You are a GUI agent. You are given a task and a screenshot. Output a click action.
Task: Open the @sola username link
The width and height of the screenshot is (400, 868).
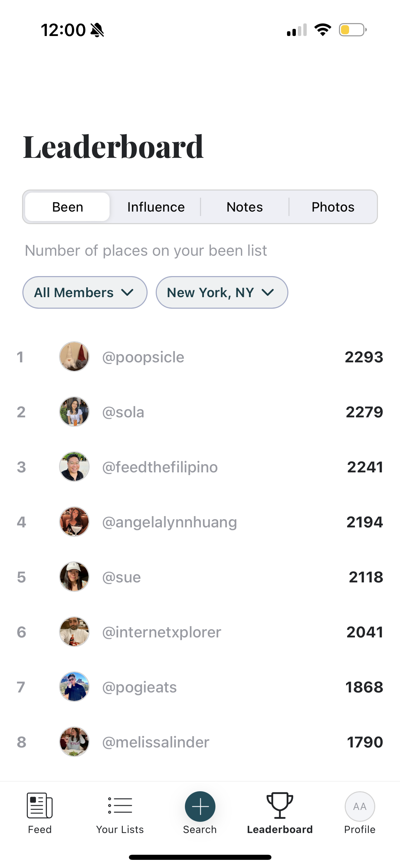coord(123,412)
